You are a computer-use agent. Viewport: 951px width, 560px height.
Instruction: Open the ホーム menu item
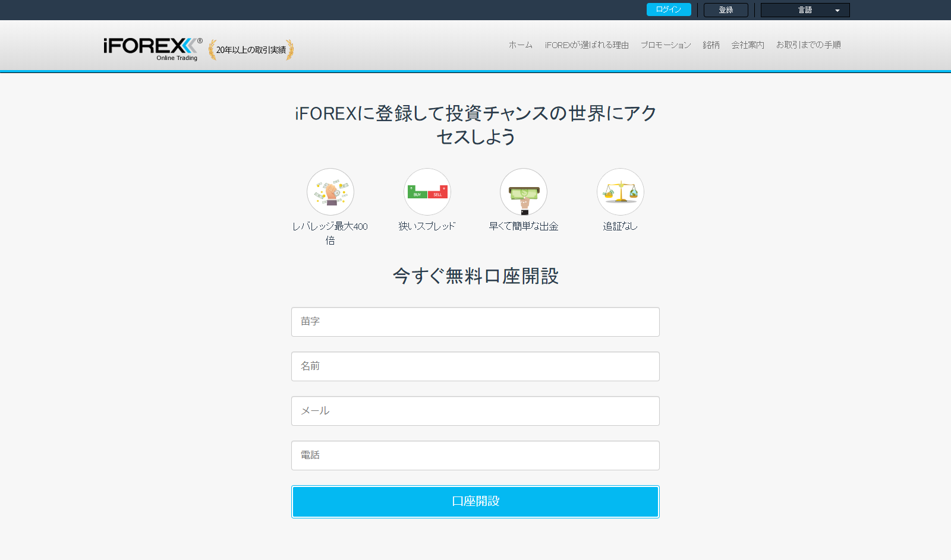pyautogui.click(x=521, y=45)
